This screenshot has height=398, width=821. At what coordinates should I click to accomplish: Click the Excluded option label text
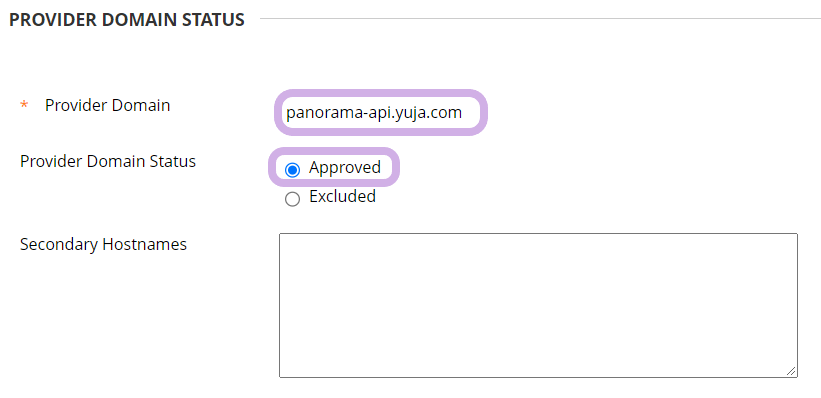pyautogui.click(x=342, y=196)
